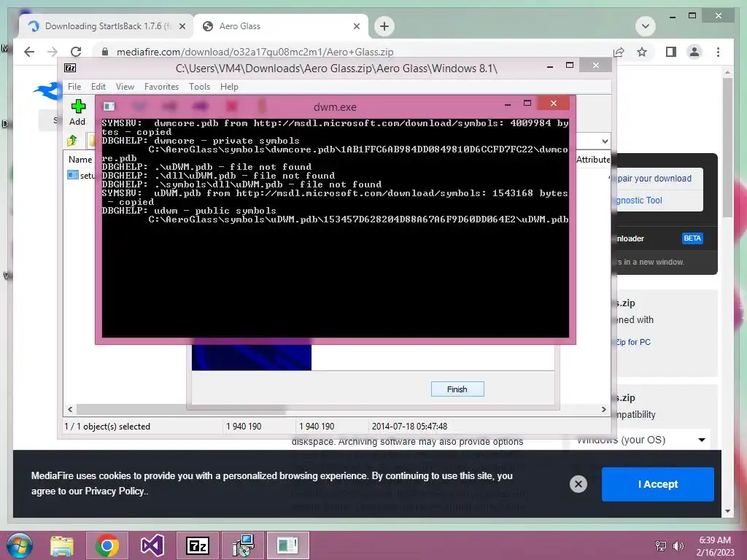Image resolution: width=747 pixels, height=560 pixels.
Task: Open Visual Studio from taskbar
Action: [152, 545]
